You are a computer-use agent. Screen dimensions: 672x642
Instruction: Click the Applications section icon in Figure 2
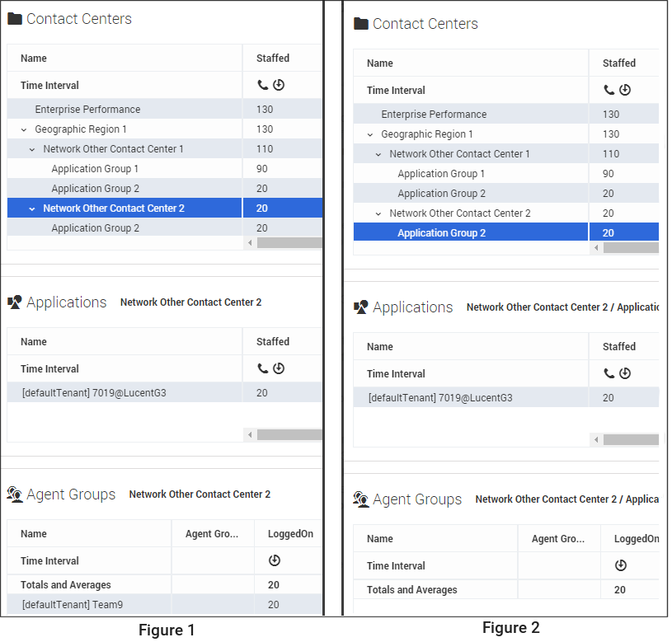coord(361,307)
